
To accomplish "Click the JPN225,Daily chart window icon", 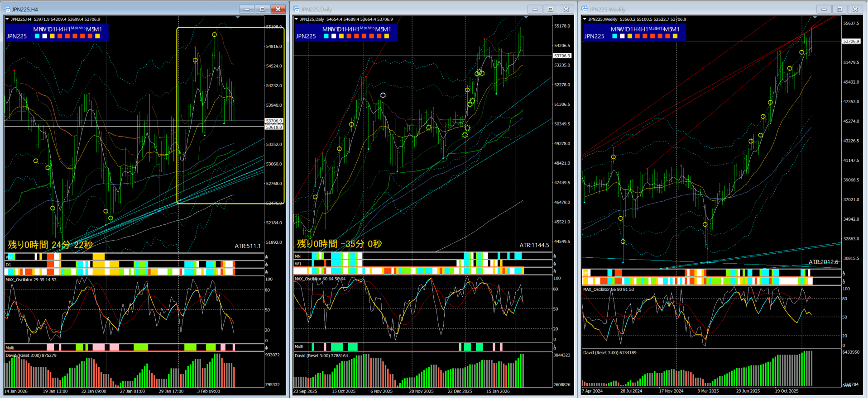I will pos(296,9).
